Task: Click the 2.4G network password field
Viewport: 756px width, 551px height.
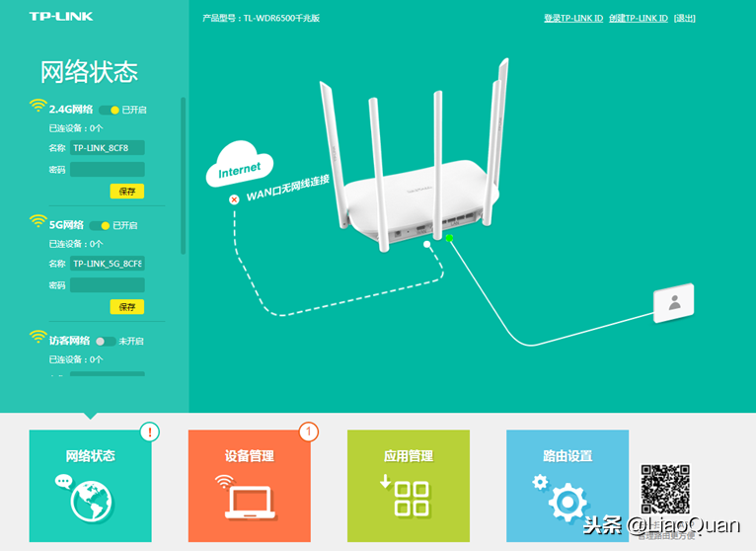Action: pos(107,170)
